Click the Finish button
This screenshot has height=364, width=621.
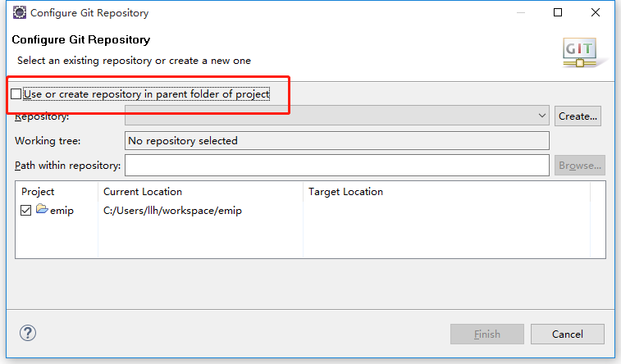coord(486,334)
